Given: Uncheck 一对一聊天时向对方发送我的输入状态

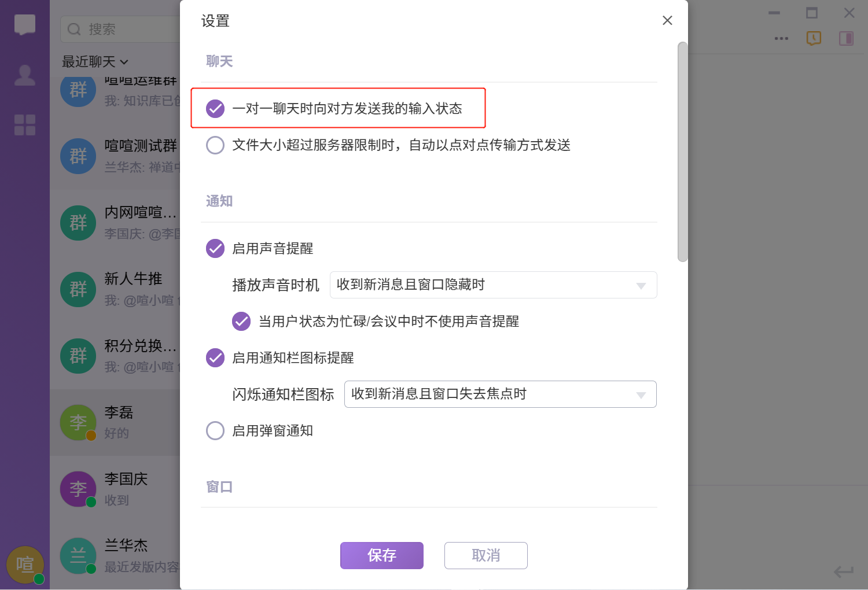Looking at the screenshot, I should (215, 108).
